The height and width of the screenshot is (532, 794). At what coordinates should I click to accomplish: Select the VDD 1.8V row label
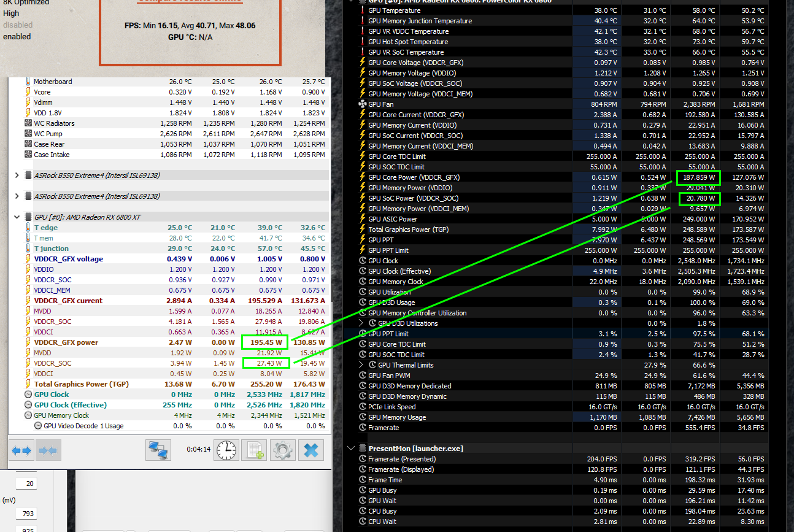point(49,113)
